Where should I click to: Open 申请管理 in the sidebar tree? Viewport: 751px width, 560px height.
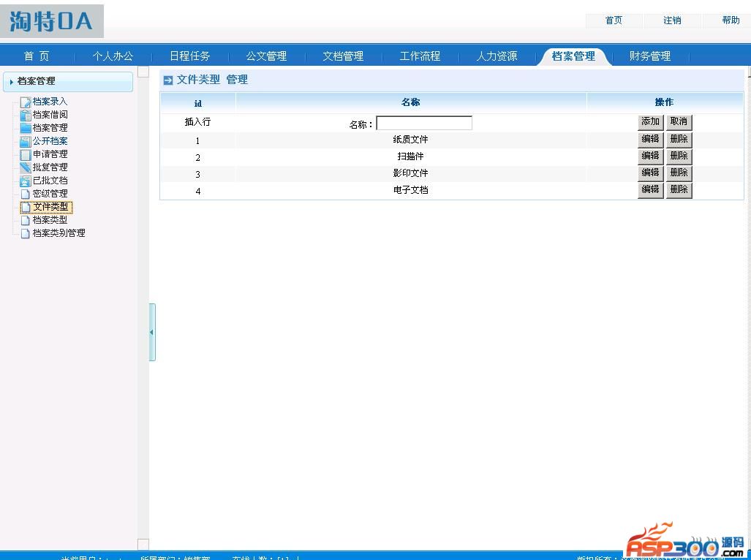click(50, 154)
